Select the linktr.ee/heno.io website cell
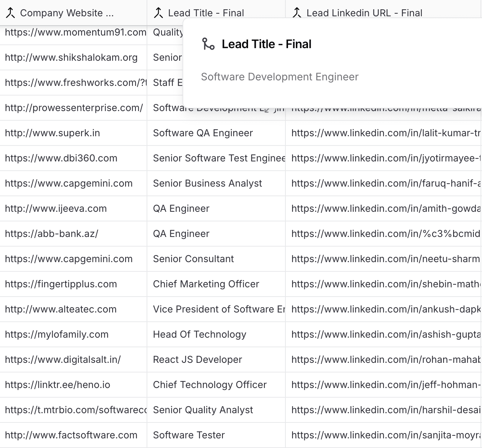Screen dimensions: 482x448 point(73,385)
